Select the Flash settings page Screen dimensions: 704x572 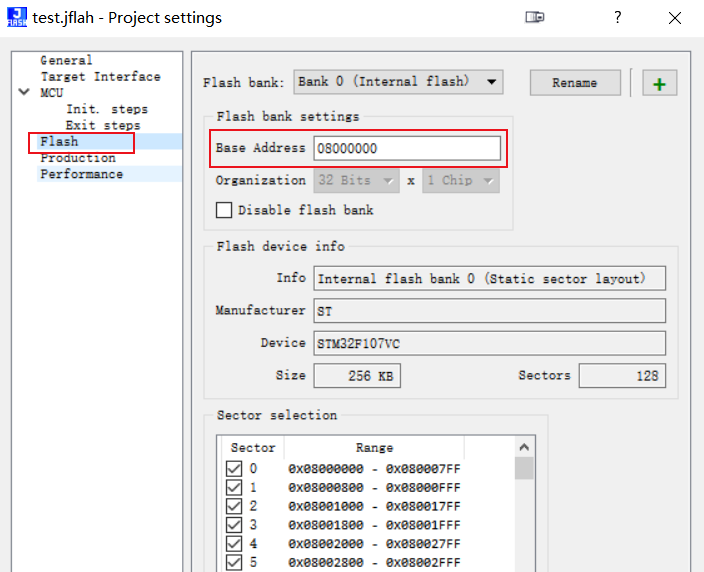pos(59,141)
